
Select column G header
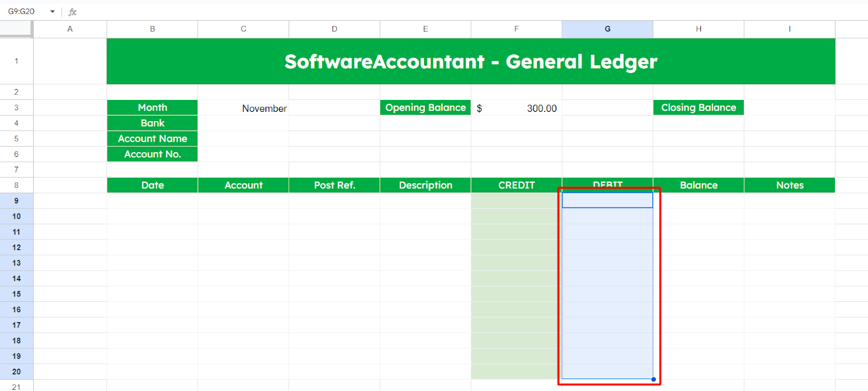click(x=608, y=29)
